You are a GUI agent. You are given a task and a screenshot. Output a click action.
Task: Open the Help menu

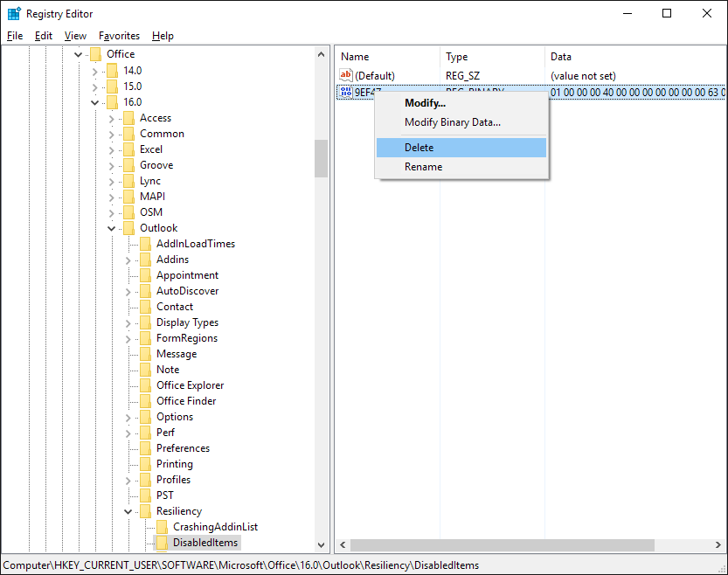[x=163, y=36]
